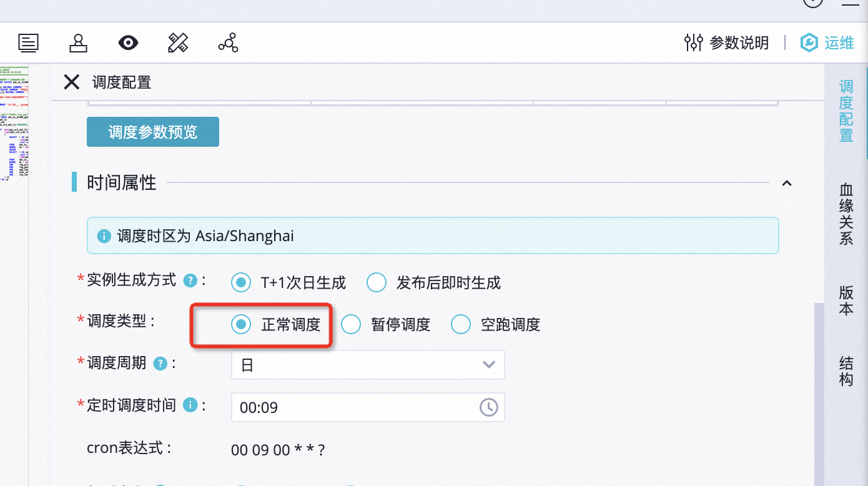This screenshot has width=868, height=486.
Task: Click info icon next to 定时调度时间
Action: tap(190, 405)
